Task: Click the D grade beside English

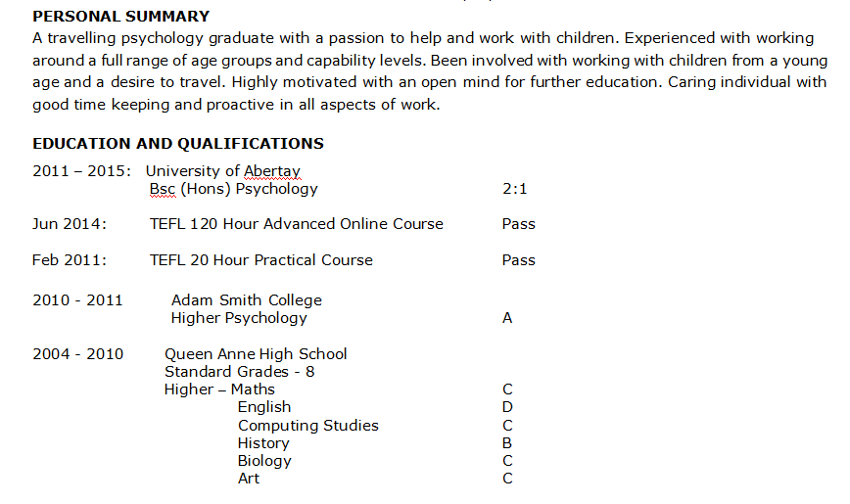Action: (507, 407)
